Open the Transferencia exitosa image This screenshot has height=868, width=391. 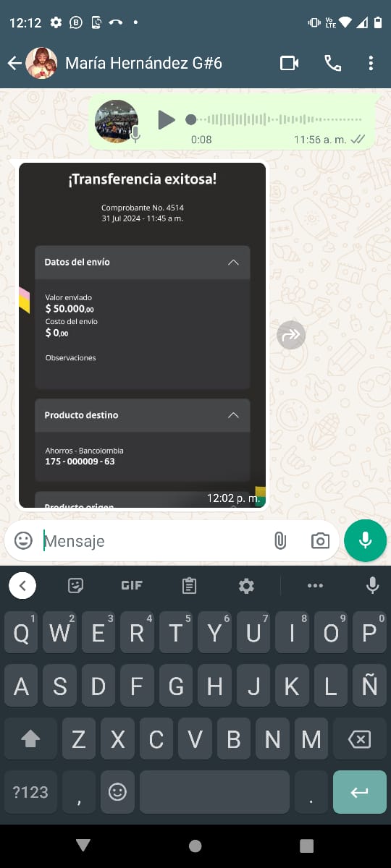pyautogui.click(x=143, y=336)
